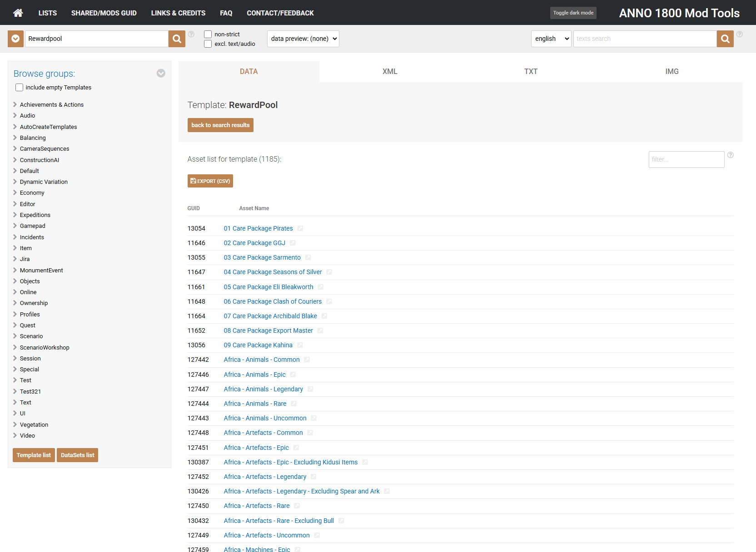756x552 pixels.
Task: Open the data preview dropdown
Action: point(303,39)
